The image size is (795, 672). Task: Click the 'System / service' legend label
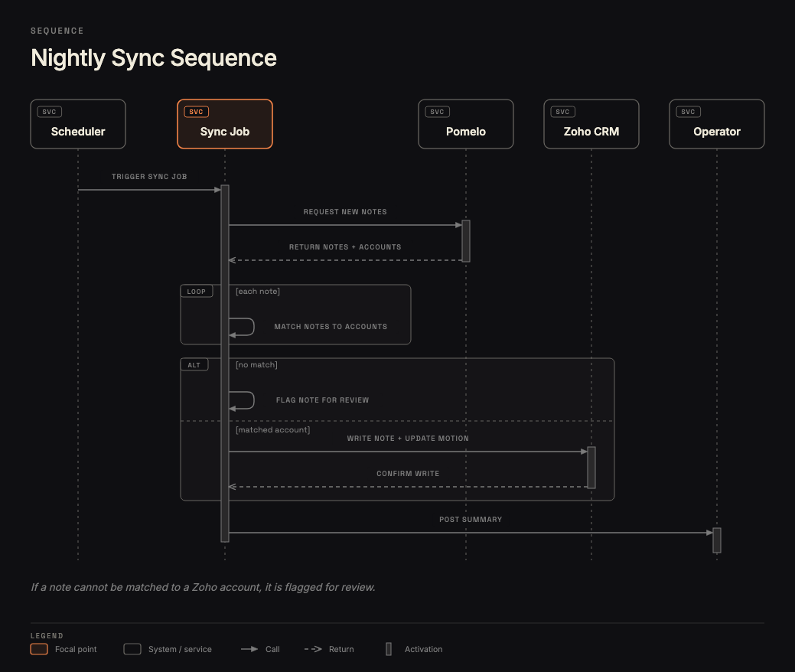(180, 649)
